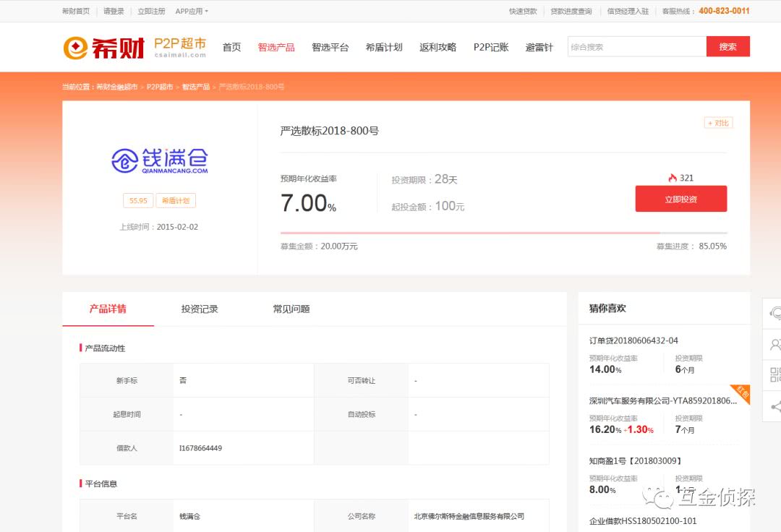Viewport: 781px width, 532px height.
Task: Open 深圳汽车服务有限公司 recommended product
Action: click(x=663, y=400)
